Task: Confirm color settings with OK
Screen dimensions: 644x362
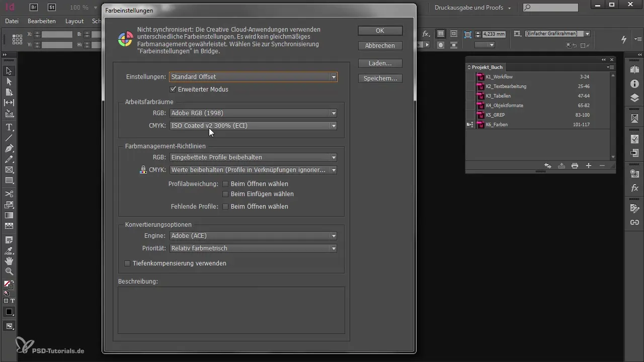Action: coord(380,31)
